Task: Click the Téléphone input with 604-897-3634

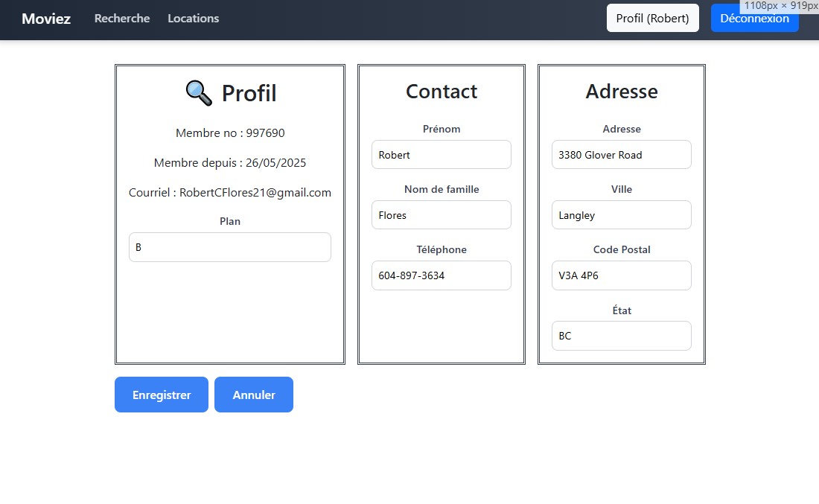Action: pos(442,275)
